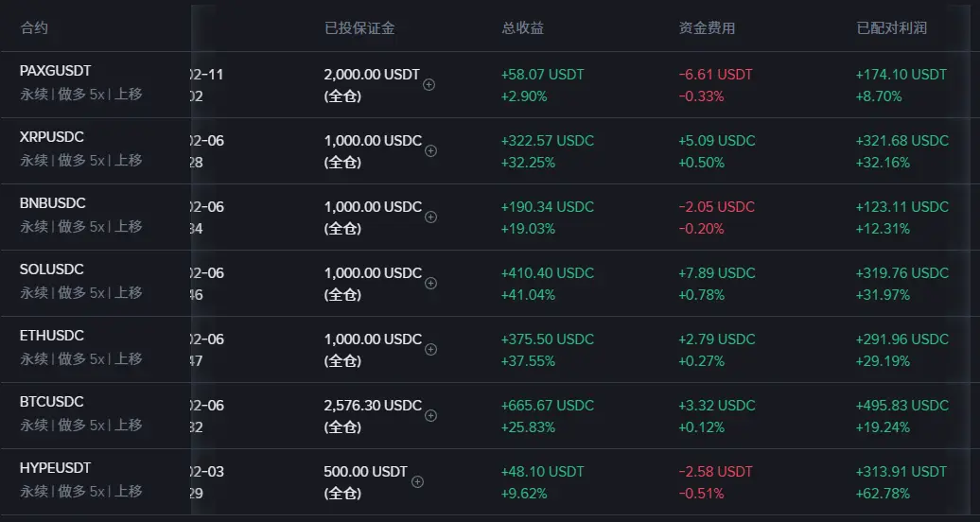Select BTCUSDC total profit +665.67 USDC

click(x=548, y=406)
